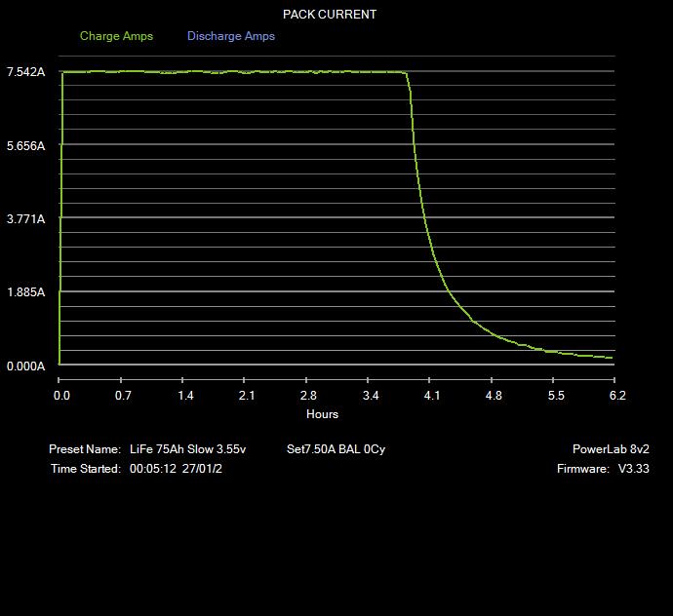Click the 0.7 hours x-axis tick
Image resolution: width=673 pixels, height=616 pixels.
click(x=123, y=396)
